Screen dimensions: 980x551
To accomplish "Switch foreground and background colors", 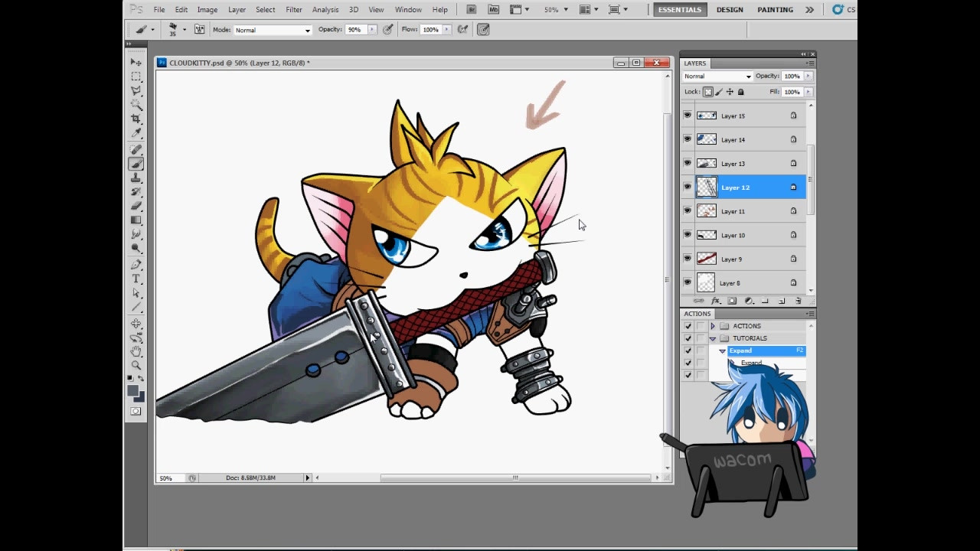I will (x=141, y=379).
